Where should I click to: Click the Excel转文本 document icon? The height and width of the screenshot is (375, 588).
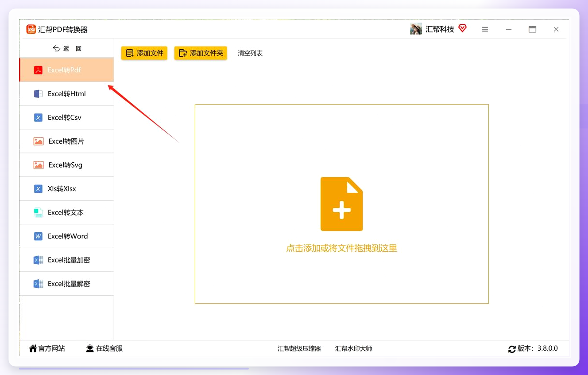(x=38, y=212)
